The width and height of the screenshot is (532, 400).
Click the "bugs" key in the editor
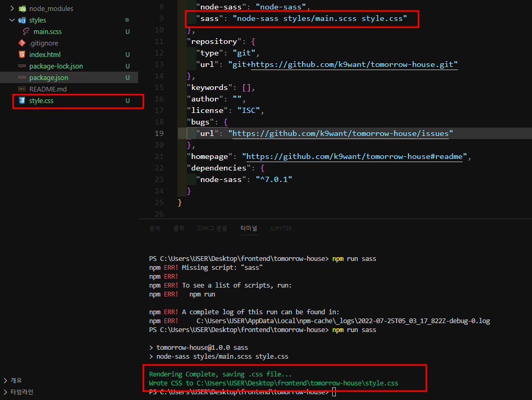(200, 122)
